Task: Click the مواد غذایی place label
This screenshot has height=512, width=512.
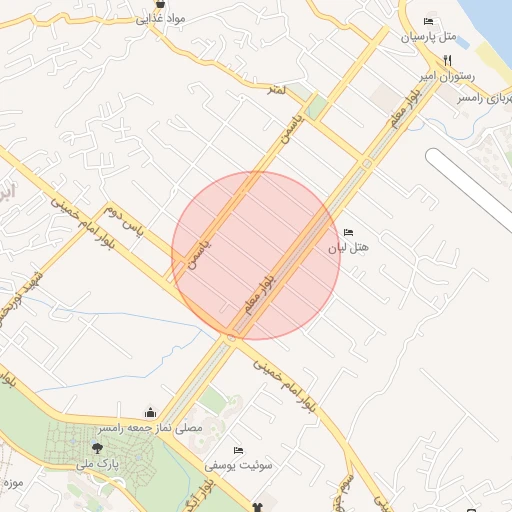Action: pos(160,19)
